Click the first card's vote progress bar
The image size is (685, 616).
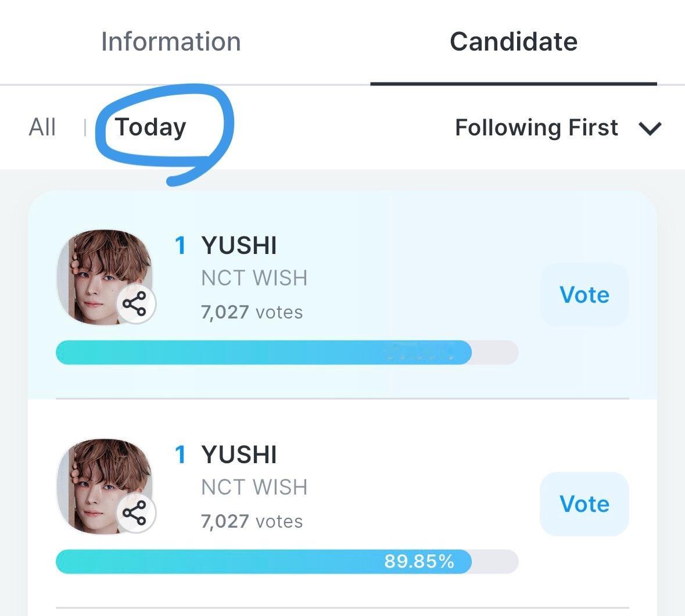(287, 352)
